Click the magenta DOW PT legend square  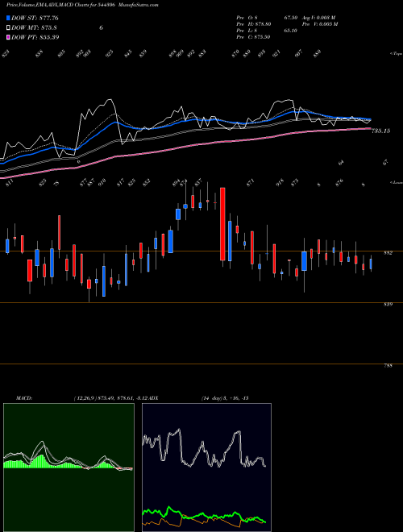(8, 37)
